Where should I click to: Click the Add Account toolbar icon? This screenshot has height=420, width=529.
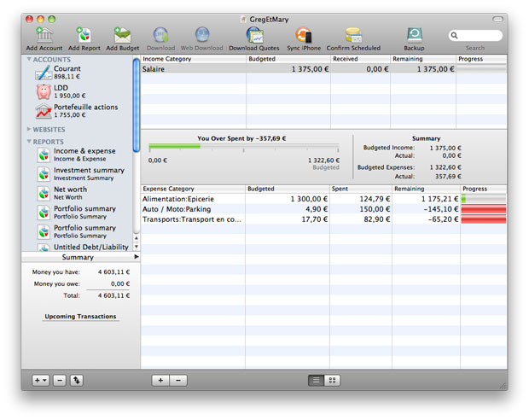pos(44,35)
